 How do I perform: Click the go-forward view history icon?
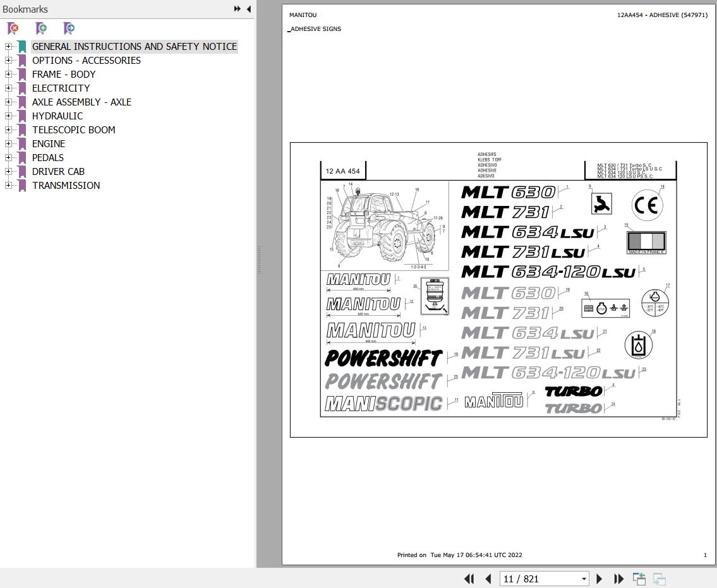658,579
